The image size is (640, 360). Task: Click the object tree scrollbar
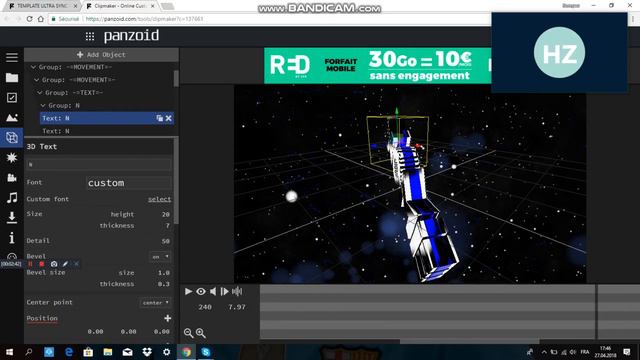(x=176, y=78)
